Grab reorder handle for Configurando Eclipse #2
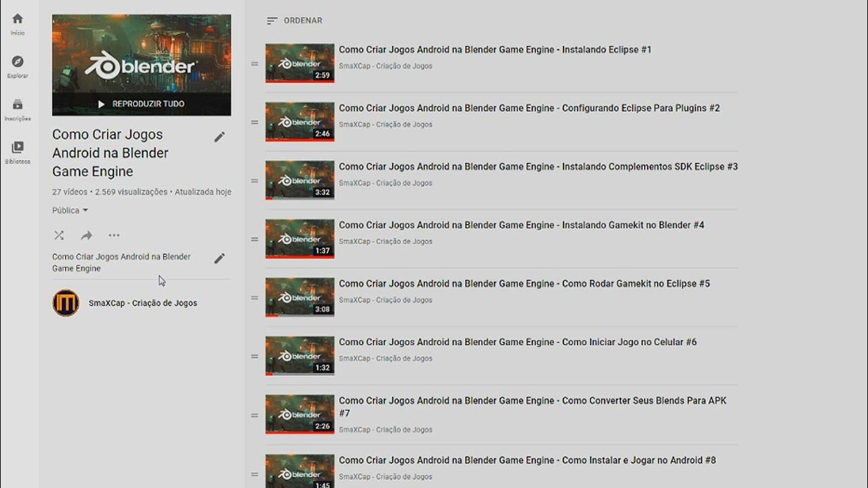868x488 pixels. pos(255,122)
